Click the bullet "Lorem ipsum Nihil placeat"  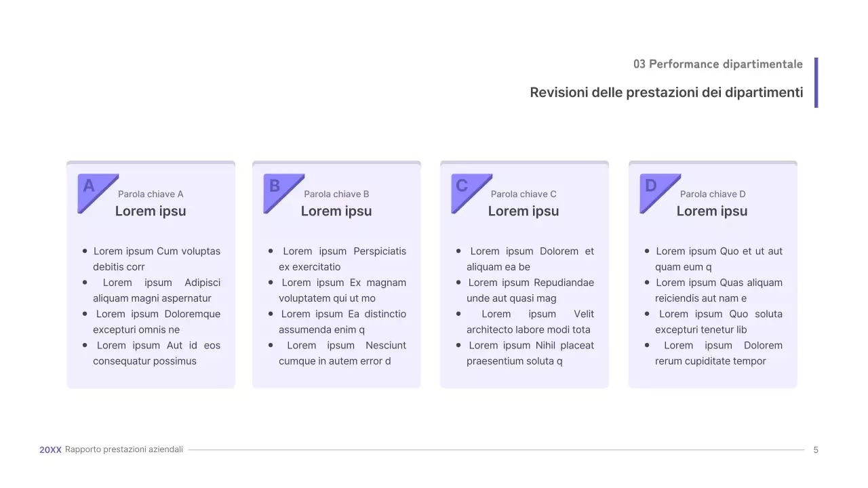click(530, 353)
